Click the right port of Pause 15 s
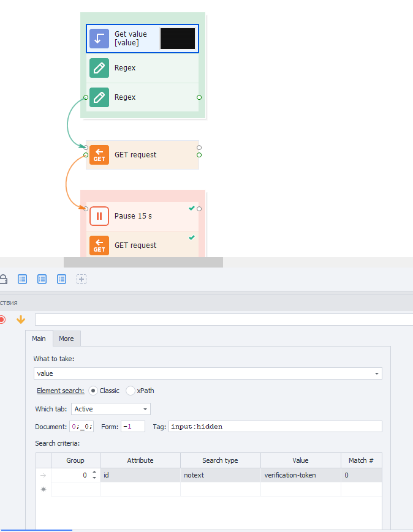Image resolution: width=413 pixels, height=532 pixels. (199, 209)
